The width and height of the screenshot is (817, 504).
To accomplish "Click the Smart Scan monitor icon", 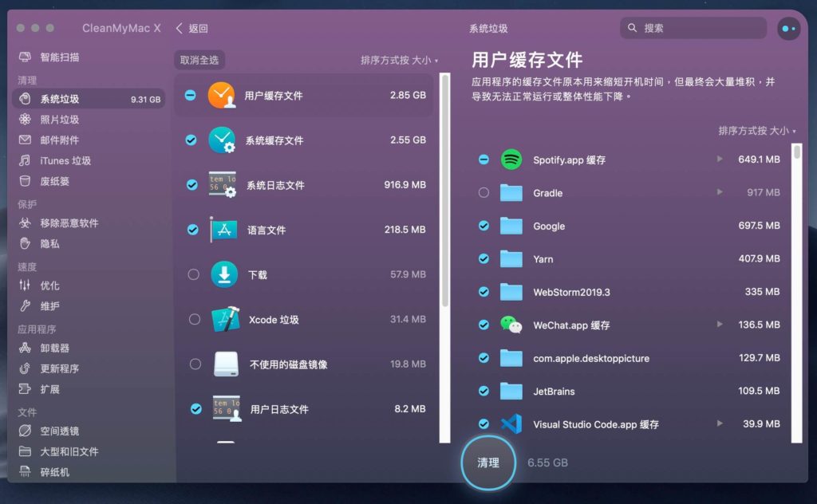I will 25,57.
